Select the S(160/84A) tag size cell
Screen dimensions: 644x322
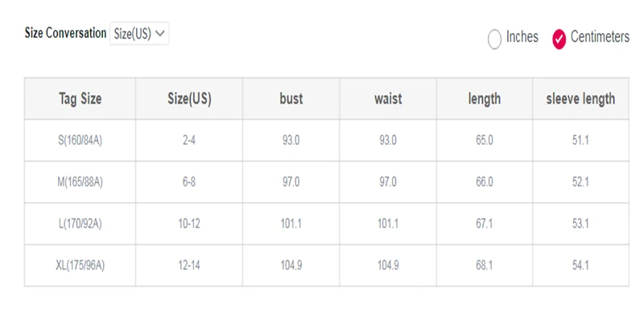pos(80,140)
